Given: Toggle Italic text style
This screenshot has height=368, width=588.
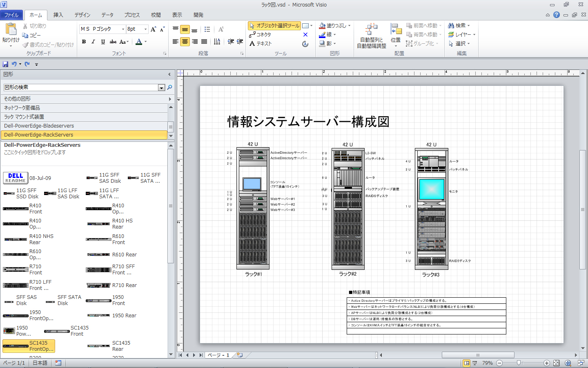Looking at the screenshot, I should 94,42.
